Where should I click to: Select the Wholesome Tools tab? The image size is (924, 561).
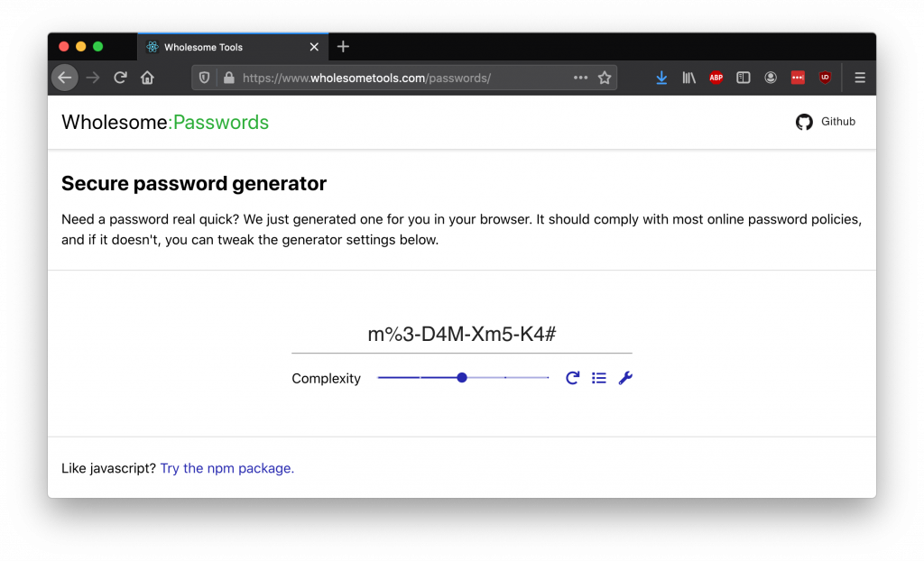click(x=233, y=47)
